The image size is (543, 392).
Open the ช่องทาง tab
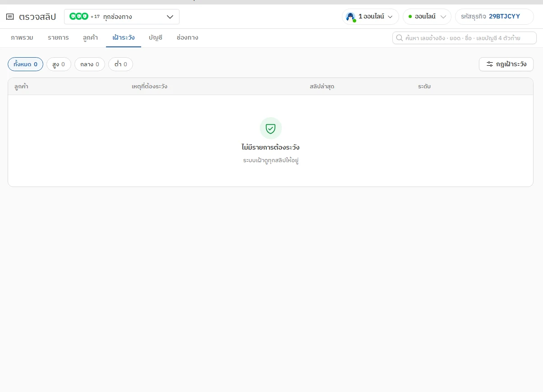point(188,38)
